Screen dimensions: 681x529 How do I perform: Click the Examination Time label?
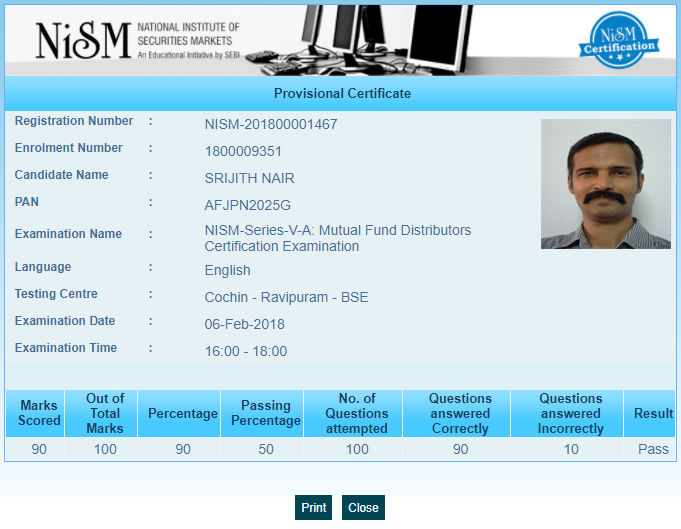(x=66, y=347)
